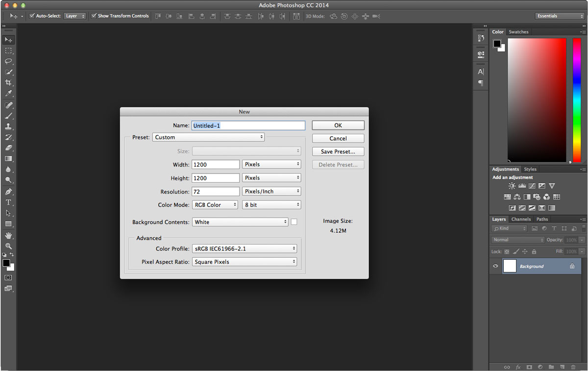Image resolution: width=588 pixels, height=371 pixels.
Task: Select the Blur tool
Action: pos(8,170)
